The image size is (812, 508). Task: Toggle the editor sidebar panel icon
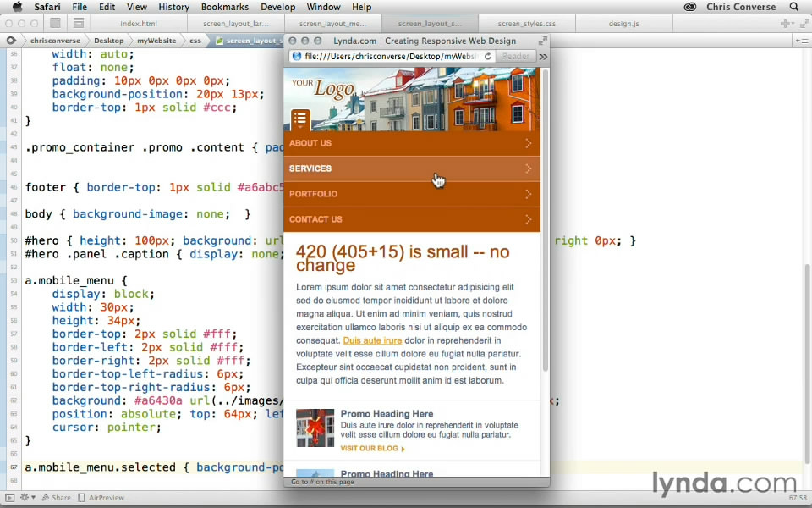click(x=55, y=23)
